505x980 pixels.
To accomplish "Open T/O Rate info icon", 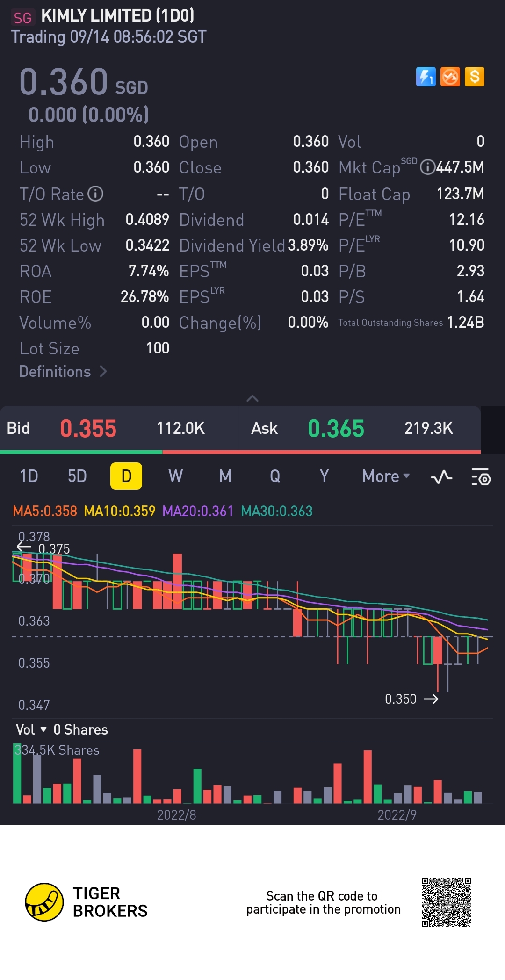I will click(95, 194).
